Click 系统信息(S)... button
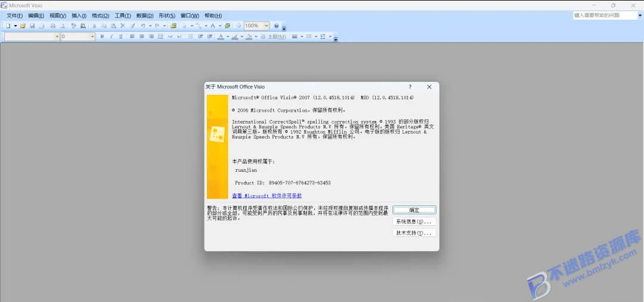Screen dimensions: 644x302 tap(414, 221)
